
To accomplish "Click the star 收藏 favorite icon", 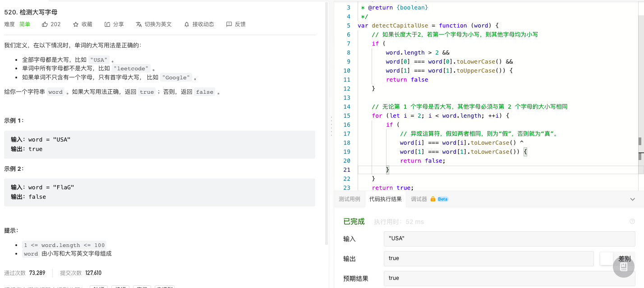I will coord(76,24).
